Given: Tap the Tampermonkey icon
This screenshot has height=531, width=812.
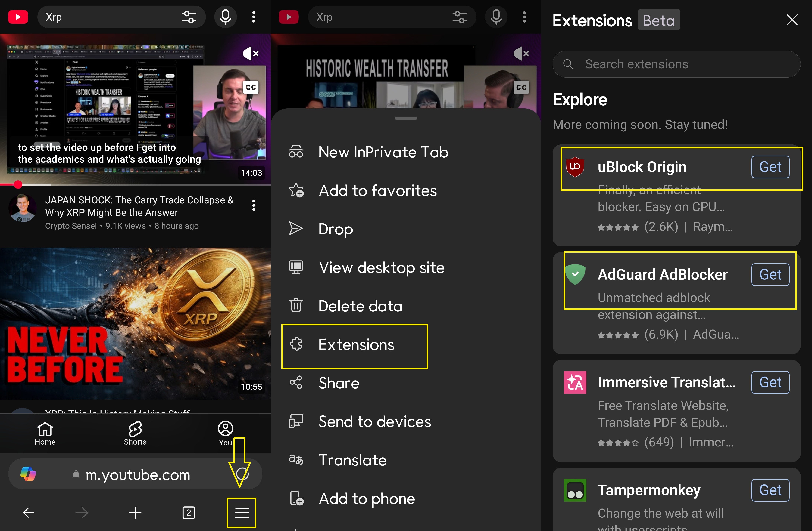Looking at the screenshot, I should [x=575, y=490].
